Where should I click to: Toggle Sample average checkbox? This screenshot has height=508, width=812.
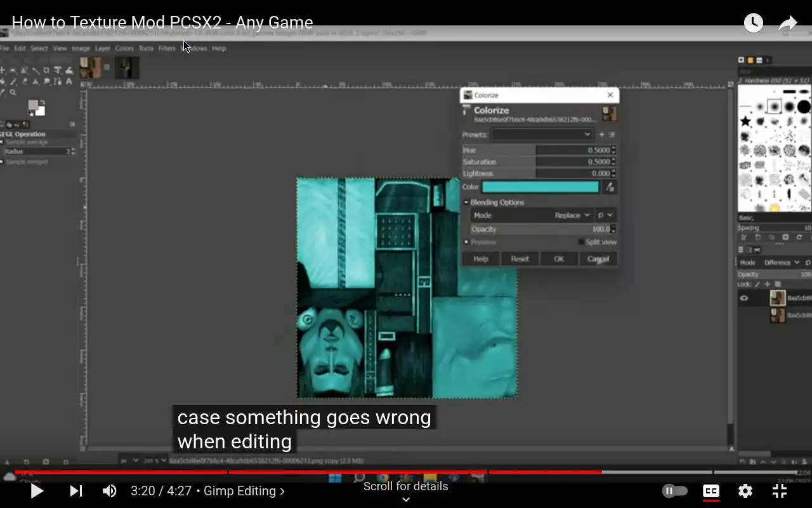2,142
